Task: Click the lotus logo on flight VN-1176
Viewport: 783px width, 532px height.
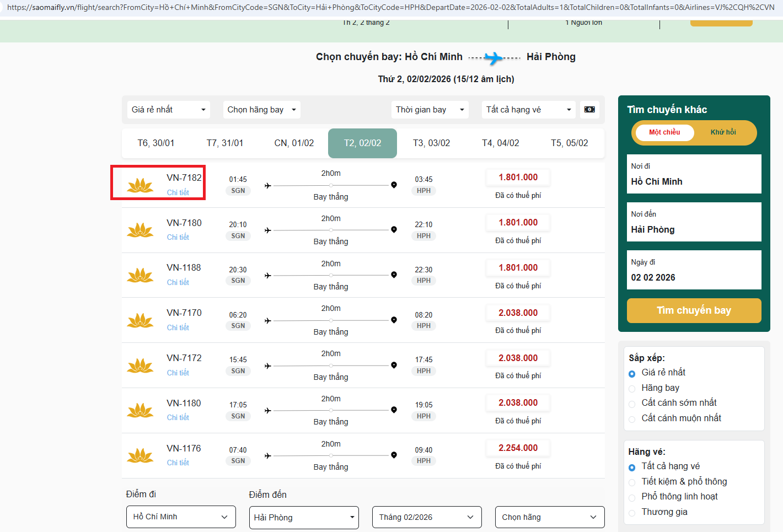Action: 140,455
